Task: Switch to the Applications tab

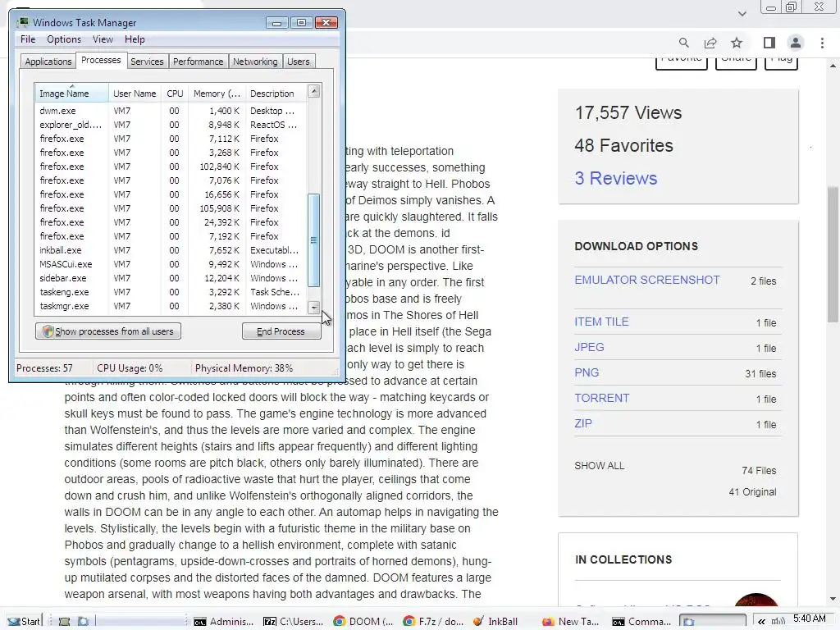Action: (x=48, y=62)
